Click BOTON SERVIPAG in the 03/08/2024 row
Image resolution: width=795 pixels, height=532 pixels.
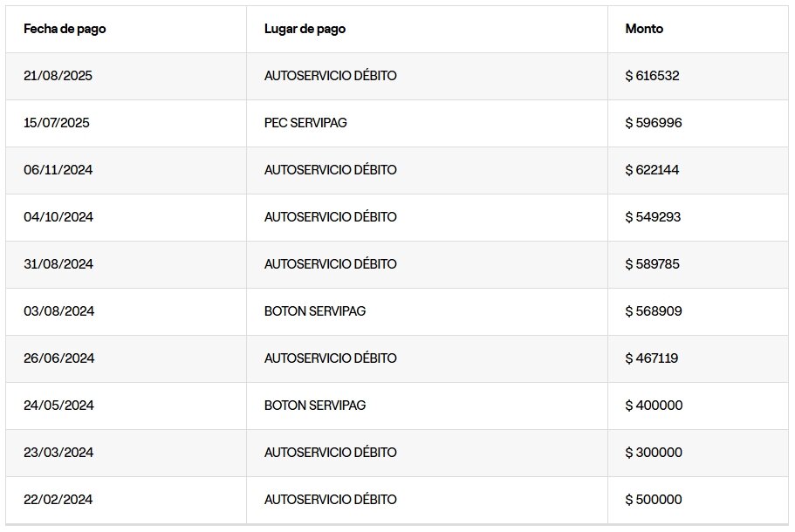pos(315,311)
